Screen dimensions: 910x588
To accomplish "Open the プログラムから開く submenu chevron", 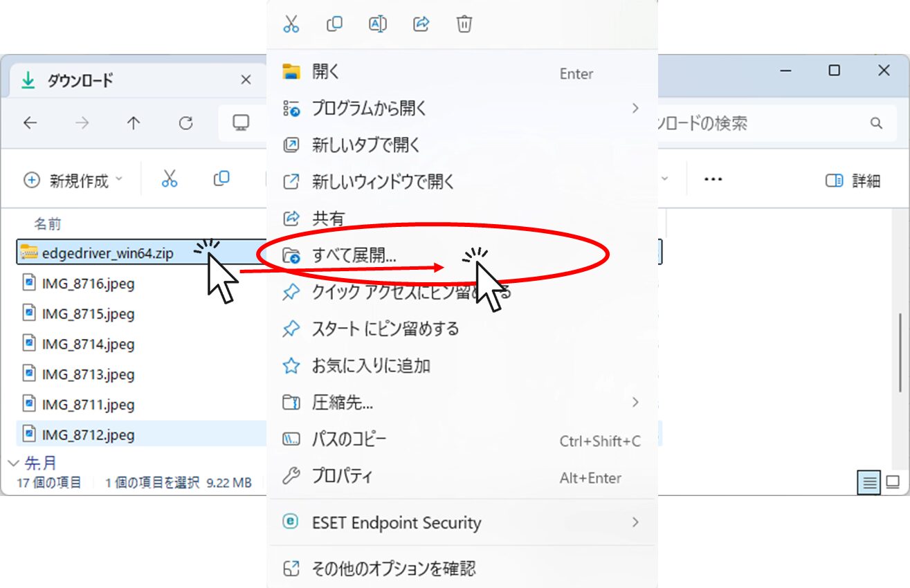I will (x=635, y=109).
